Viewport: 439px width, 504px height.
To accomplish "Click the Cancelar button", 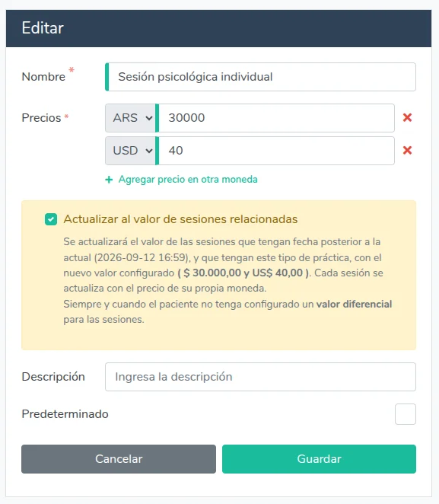I will [119, 459].
